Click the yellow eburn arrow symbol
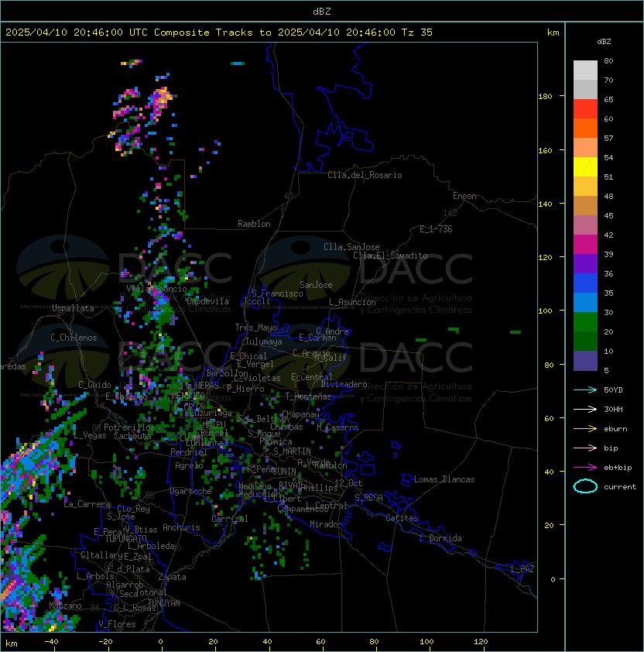 click(585, 429)
